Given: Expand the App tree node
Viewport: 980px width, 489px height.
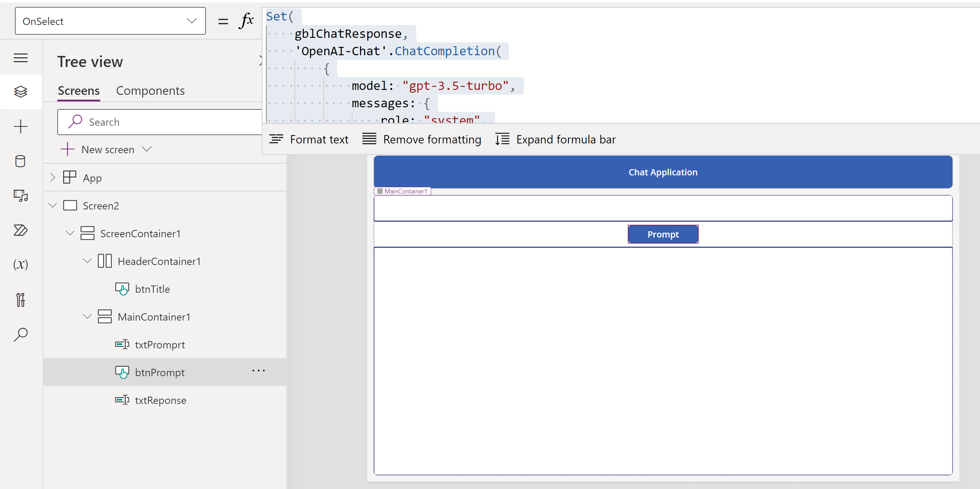Looking at the screenshot, I should [x=53, y=177].
